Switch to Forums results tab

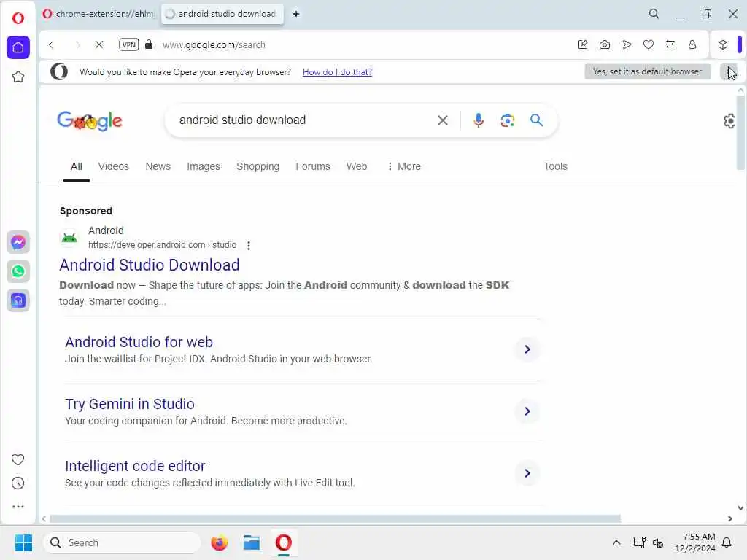click(312, 166)
